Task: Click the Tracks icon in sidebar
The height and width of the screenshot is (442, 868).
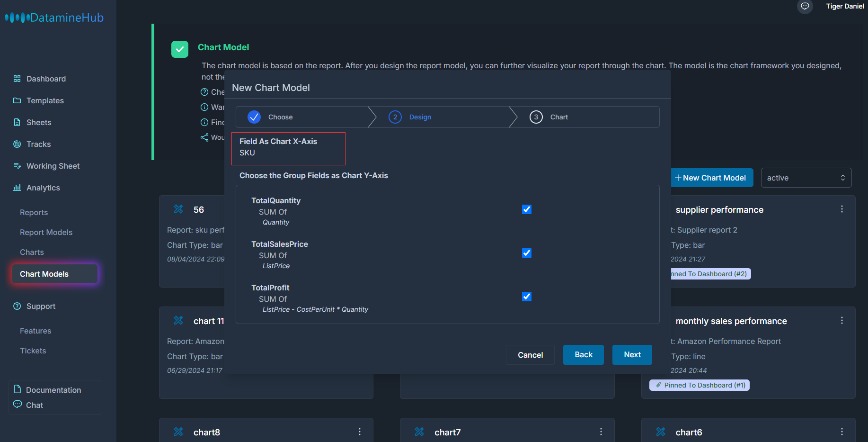Action: pos(17,144)
